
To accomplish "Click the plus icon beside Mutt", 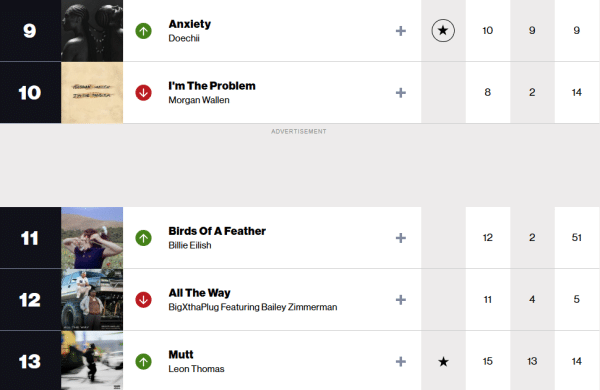I will 401,361.
